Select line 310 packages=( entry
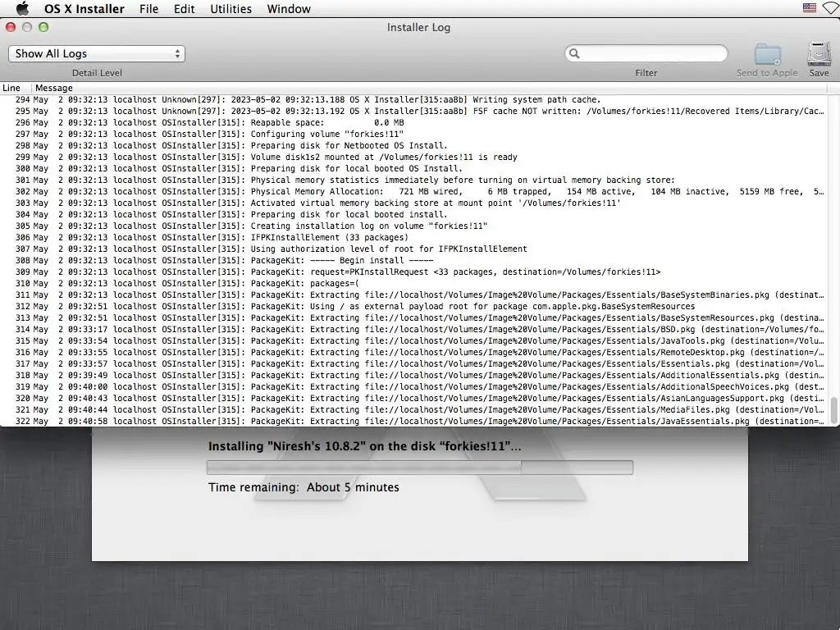 [413, 283]
